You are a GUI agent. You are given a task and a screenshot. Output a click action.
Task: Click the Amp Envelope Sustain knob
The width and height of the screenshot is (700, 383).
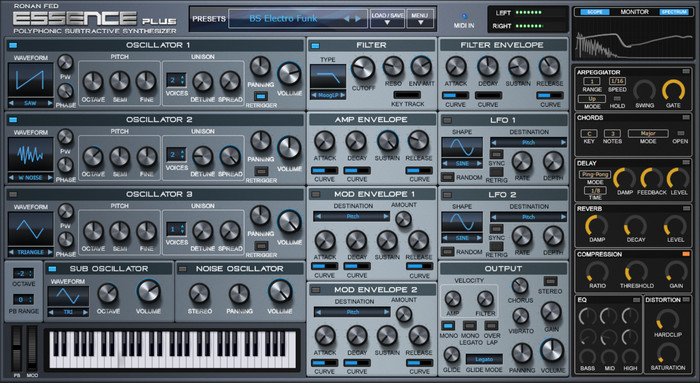pos(387,141)
